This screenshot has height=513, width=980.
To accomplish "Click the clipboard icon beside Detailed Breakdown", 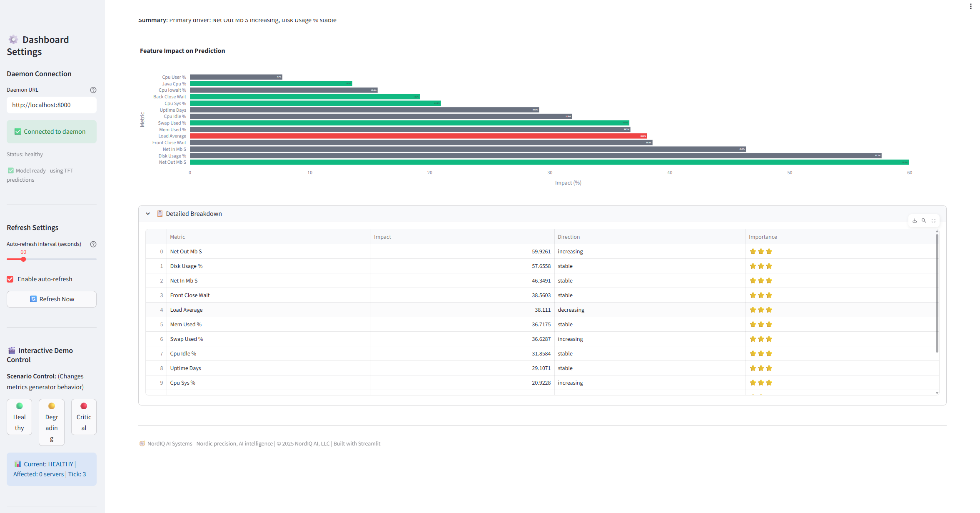I will pyautogui.click(x=160, y=213).
